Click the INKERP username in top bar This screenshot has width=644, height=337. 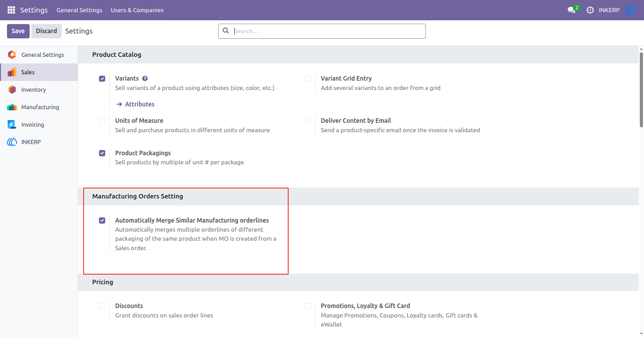609,10
